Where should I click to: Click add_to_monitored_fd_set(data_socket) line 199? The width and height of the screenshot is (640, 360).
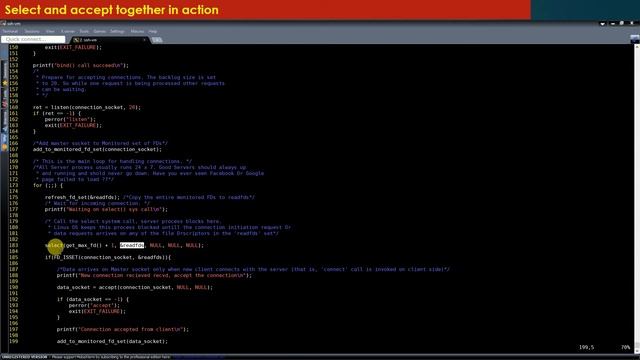coord(112,341)
